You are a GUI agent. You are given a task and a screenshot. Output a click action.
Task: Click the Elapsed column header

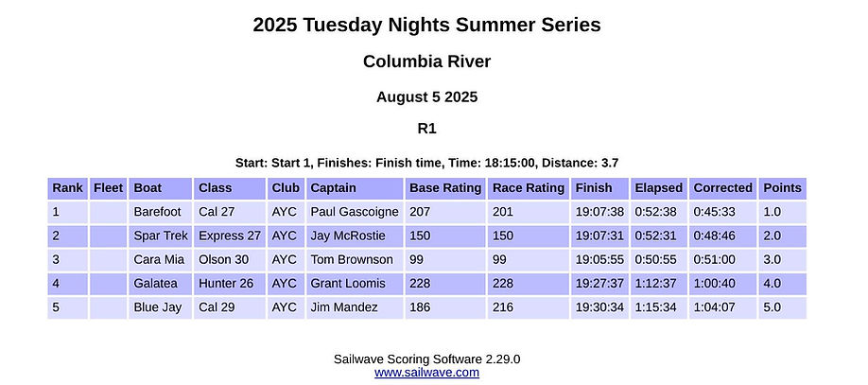click(657, 188)
